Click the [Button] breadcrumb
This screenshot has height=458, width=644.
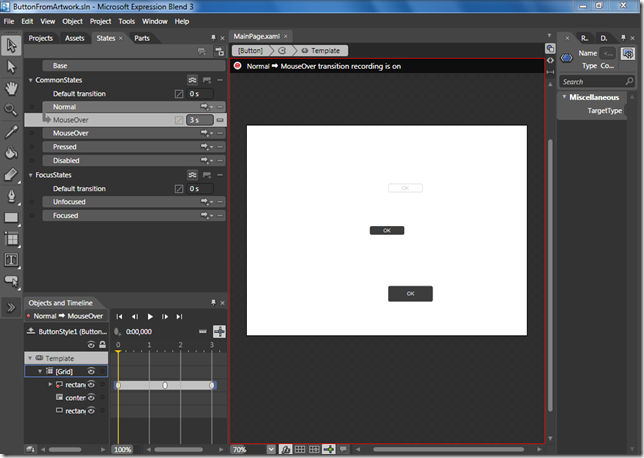point(248,50)
